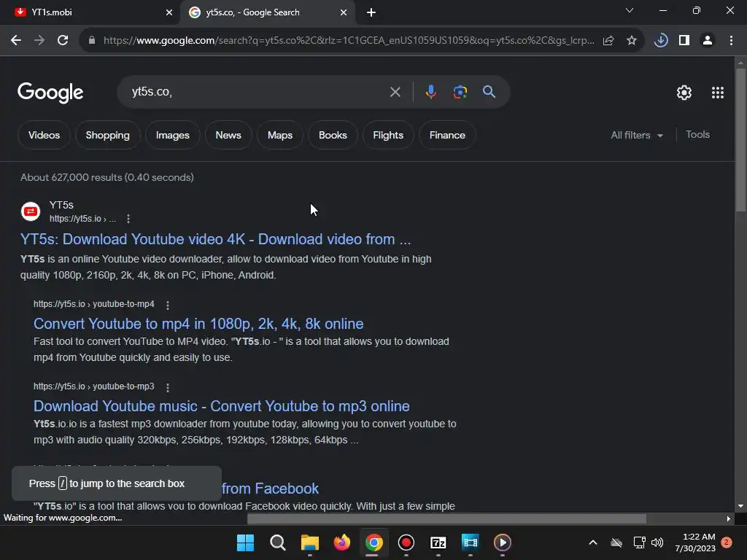Open options for the youtube-to-mp3 result

168,387
